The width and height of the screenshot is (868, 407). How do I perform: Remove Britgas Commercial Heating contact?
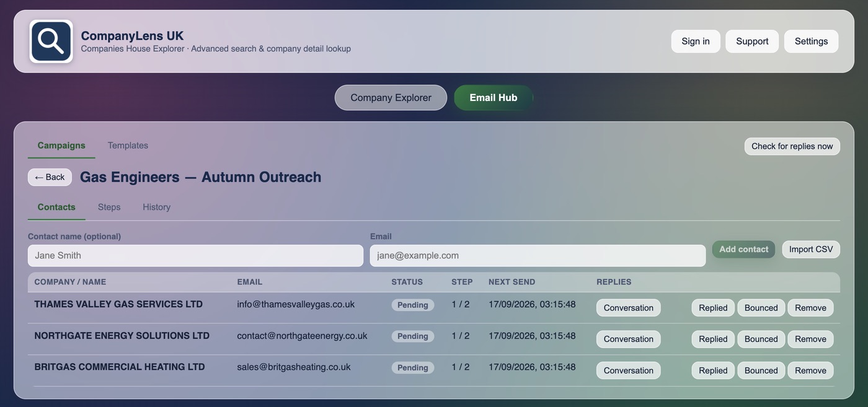click(x=810, y=370)
